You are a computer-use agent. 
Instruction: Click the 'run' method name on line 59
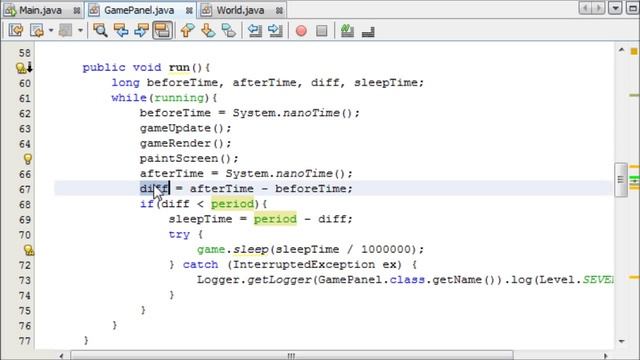click(x=179, y=67)
